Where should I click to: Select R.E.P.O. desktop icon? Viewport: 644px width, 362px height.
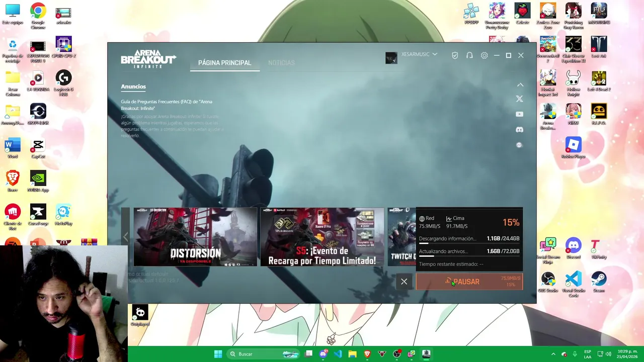pyautogui.click(x=599, y=114)
